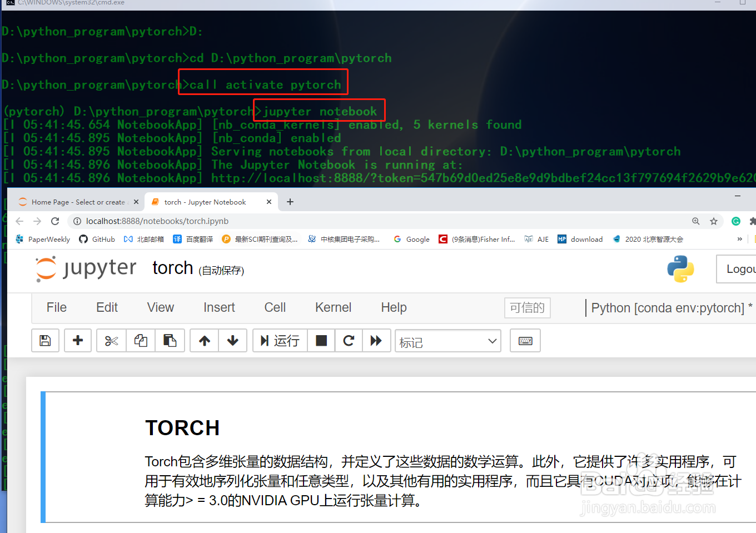Click the 可信的 trusted notebook indicator

tap(528, 308)
